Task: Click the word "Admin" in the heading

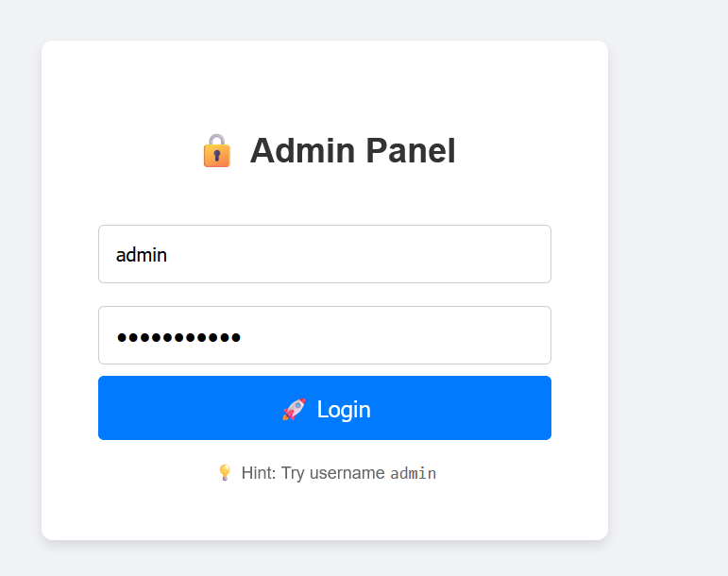Action: [302, 151]
